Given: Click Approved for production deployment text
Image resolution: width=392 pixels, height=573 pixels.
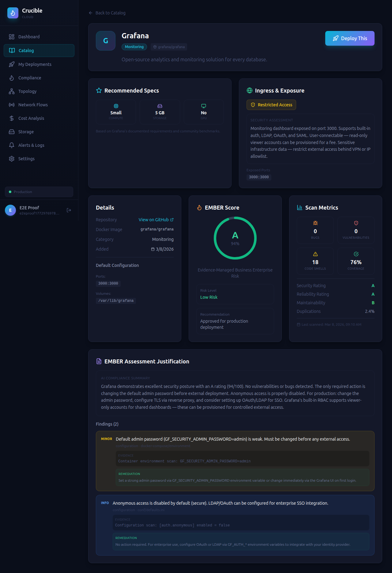Looking at the screenshot, I should 224,324.
